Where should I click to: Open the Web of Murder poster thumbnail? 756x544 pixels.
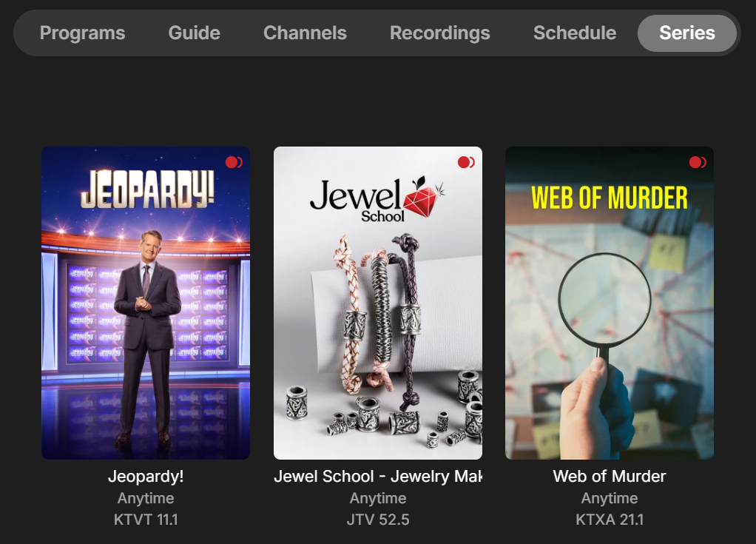(610, 303)
